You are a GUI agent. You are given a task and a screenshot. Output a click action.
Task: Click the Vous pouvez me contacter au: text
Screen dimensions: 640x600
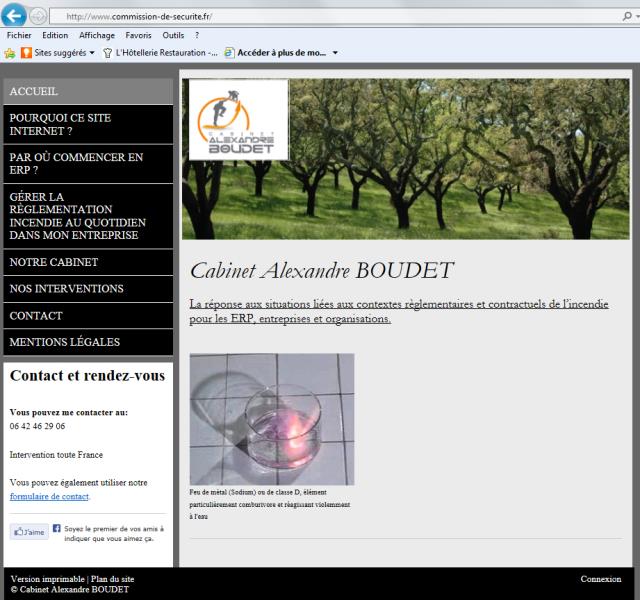coord(69,413)
